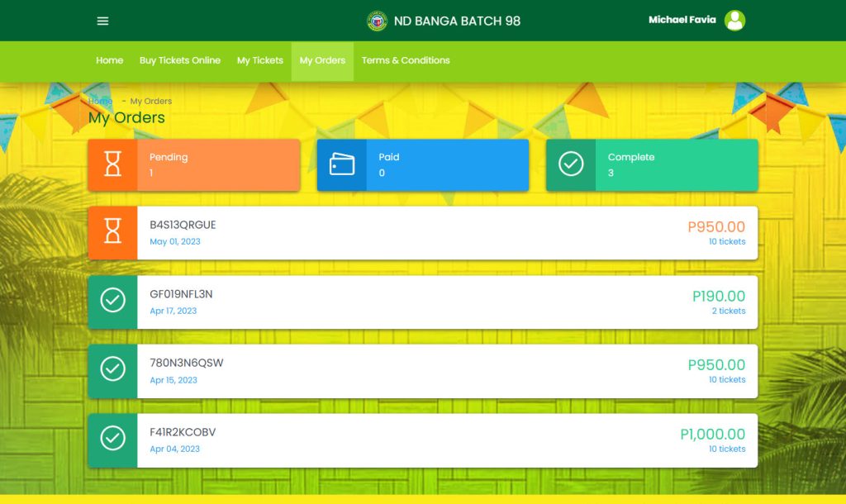Click the Pending hourglass icon card
The height and width of the screenshot is (504, 846).
[113, 164]
